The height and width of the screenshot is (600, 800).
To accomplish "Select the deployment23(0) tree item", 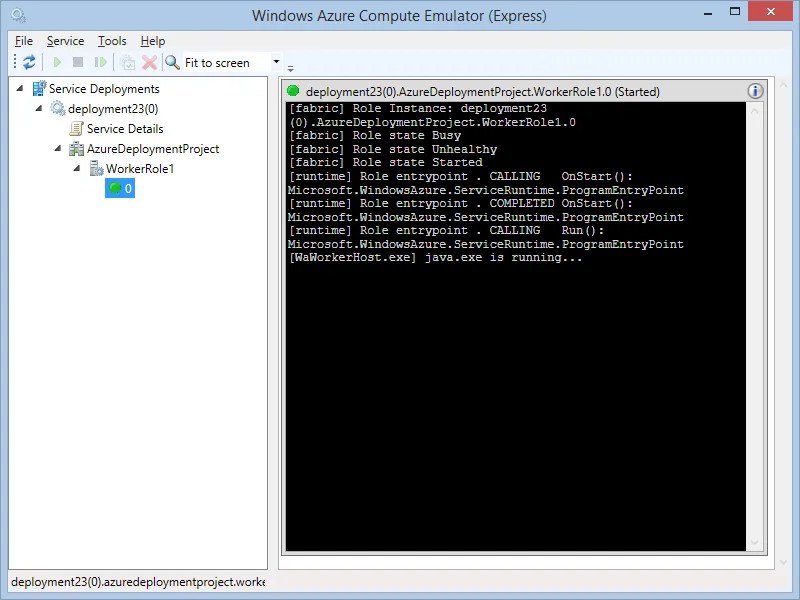I will (x=113, y=109).
